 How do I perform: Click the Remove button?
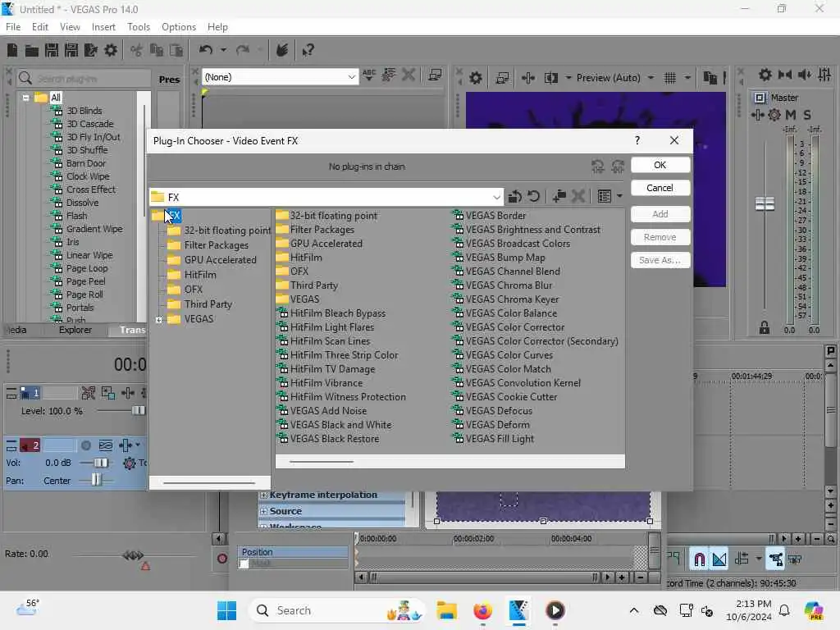(x=660, y=237)
